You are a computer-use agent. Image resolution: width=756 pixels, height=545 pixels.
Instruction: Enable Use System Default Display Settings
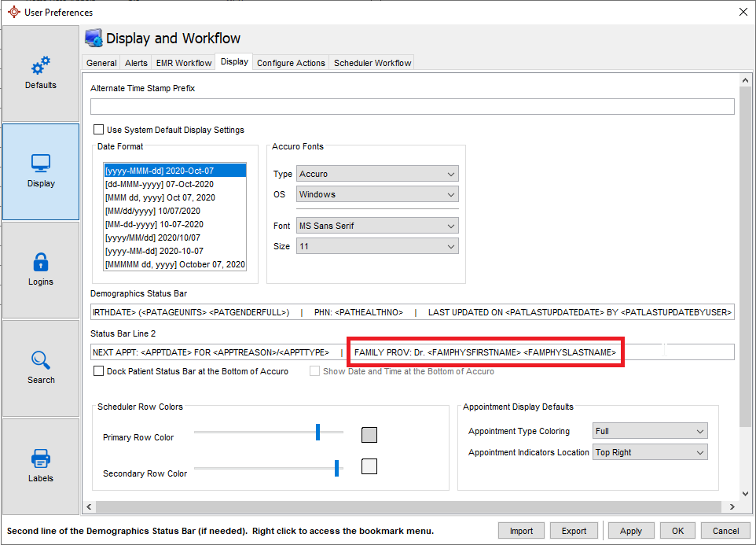pos(99,130)
